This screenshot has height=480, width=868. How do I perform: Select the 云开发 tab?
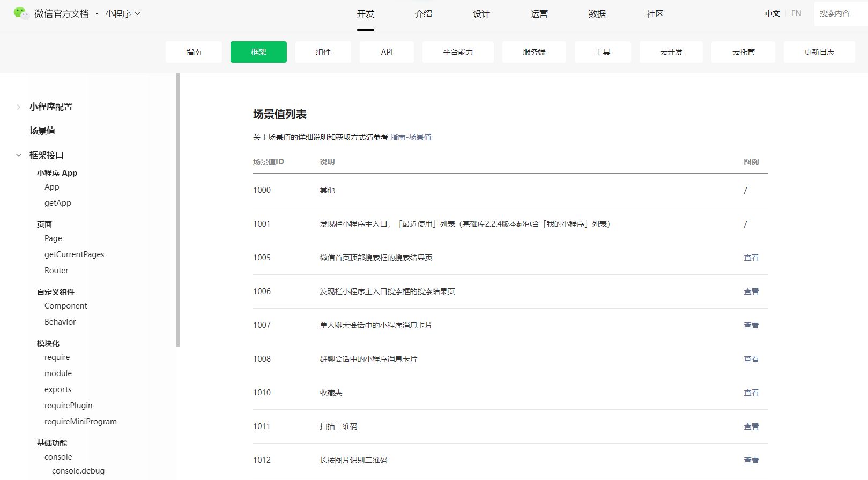coord(671,52)
